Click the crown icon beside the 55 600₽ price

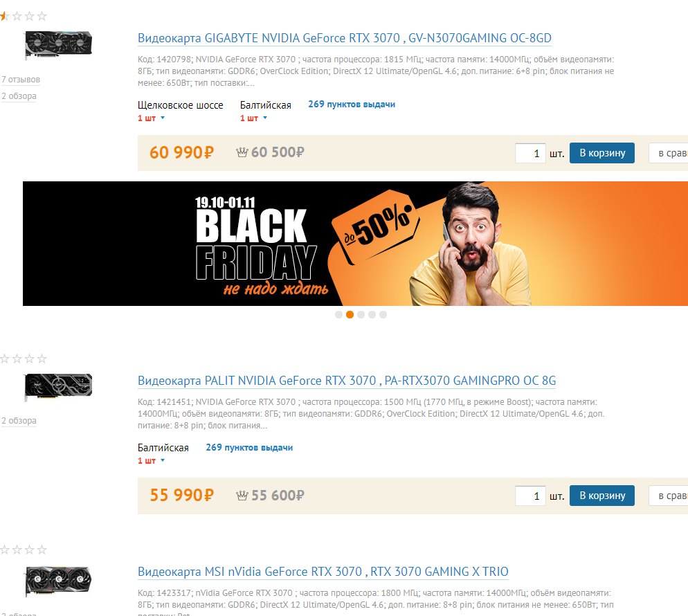click(242, 496)
